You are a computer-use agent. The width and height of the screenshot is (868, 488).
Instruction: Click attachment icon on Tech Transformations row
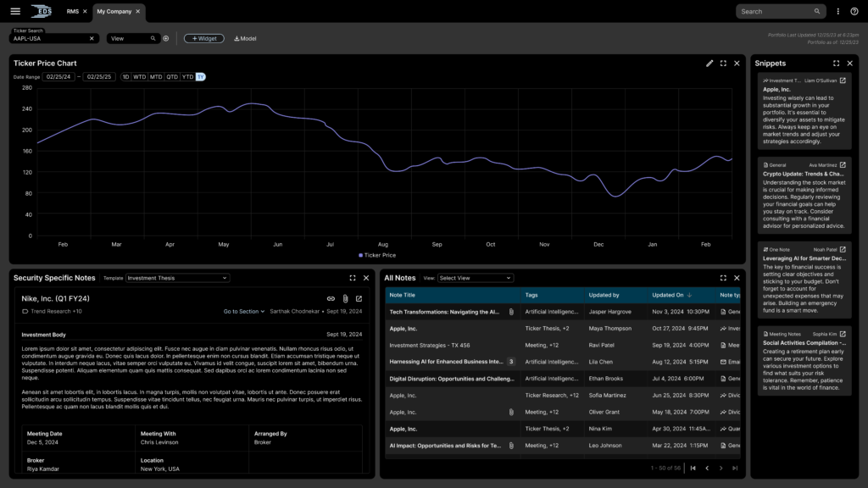tap(511, 312)
